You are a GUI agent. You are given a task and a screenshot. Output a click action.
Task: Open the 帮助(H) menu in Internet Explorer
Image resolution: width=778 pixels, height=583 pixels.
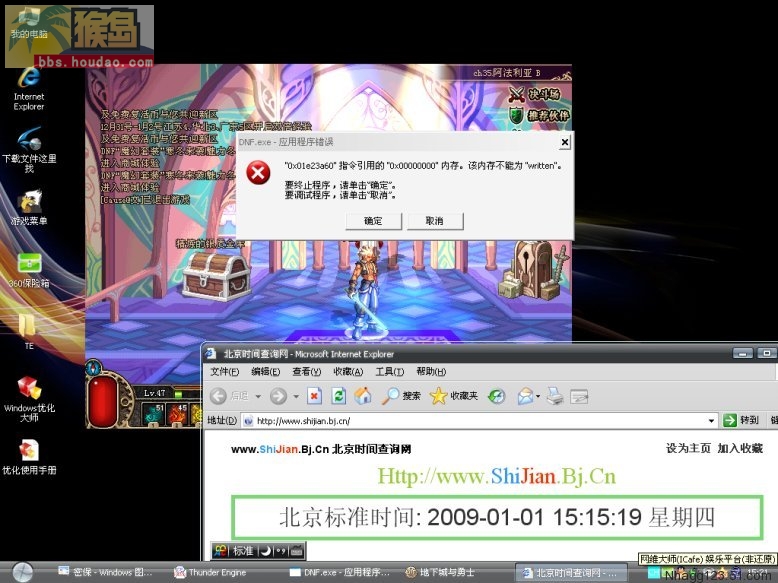(x=431, y=372)
